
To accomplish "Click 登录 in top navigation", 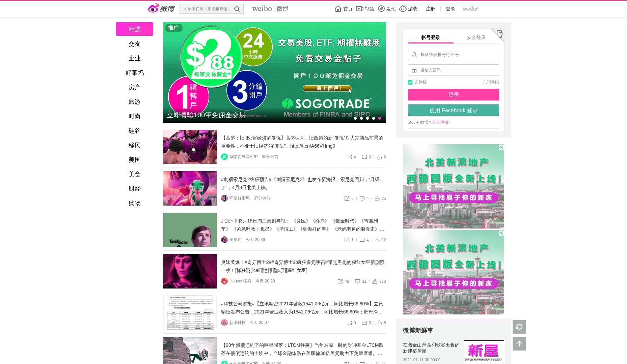I will (450, 9).
